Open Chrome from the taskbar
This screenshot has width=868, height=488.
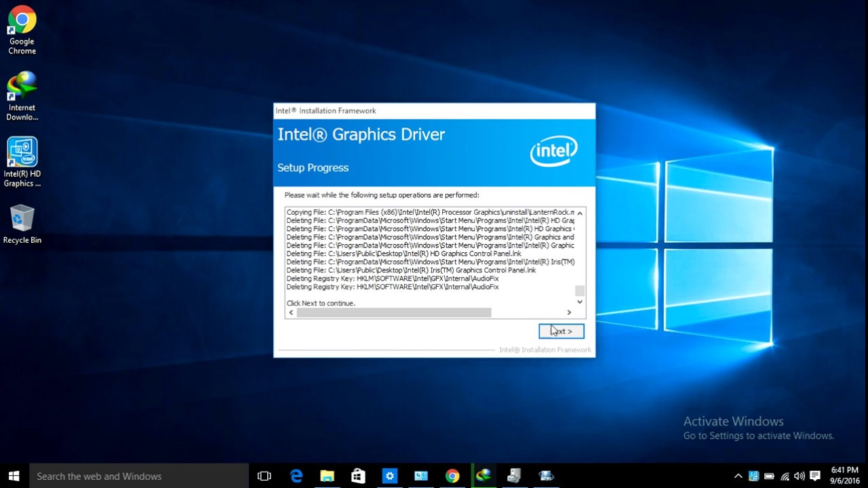452,476
